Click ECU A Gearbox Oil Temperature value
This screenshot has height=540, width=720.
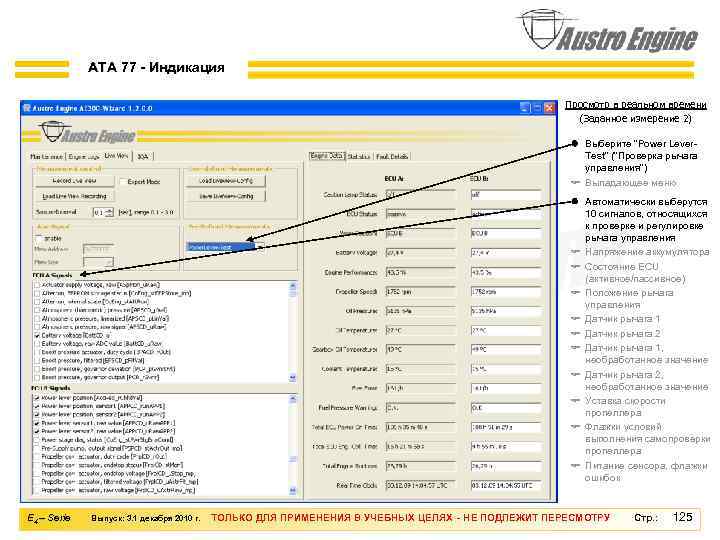[421, 350]
